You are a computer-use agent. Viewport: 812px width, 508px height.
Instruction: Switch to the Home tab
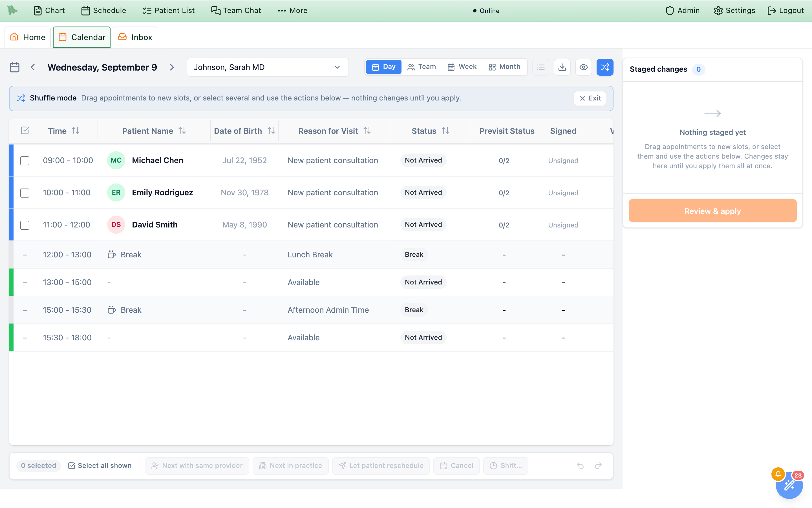28,37
